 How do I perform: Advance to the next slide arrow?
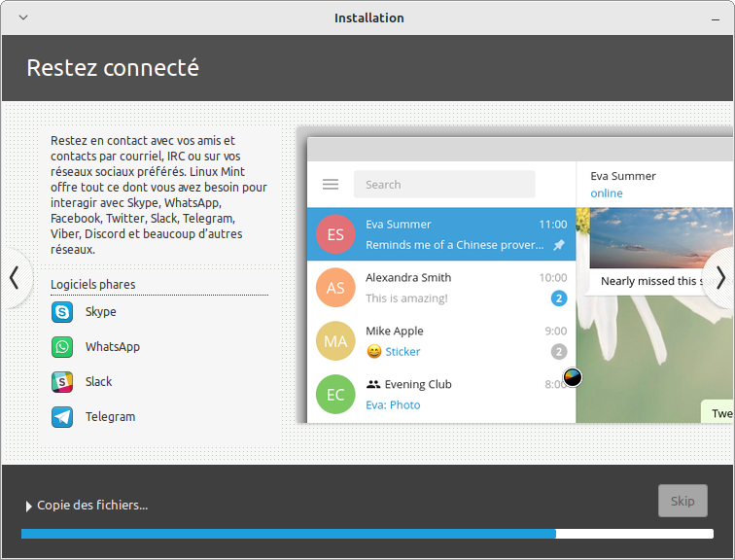point(720,279)
